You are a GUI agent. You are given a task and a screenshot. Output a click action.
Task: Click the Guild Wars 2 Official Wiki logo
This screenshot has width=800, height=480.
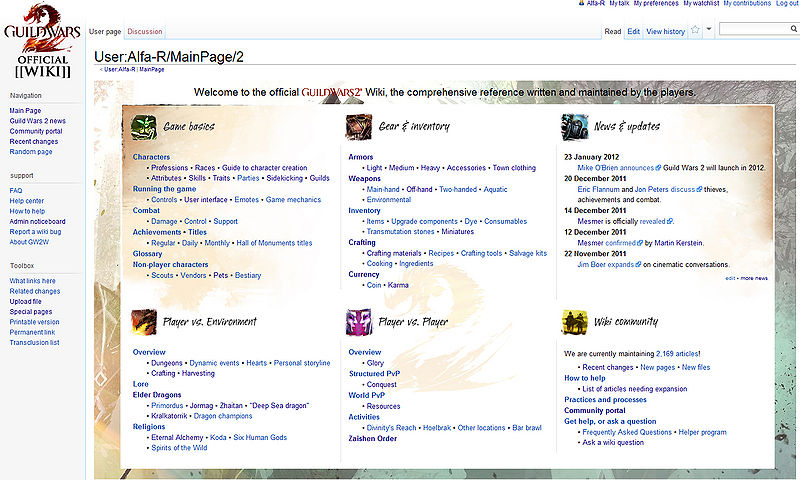pos(42,41)
